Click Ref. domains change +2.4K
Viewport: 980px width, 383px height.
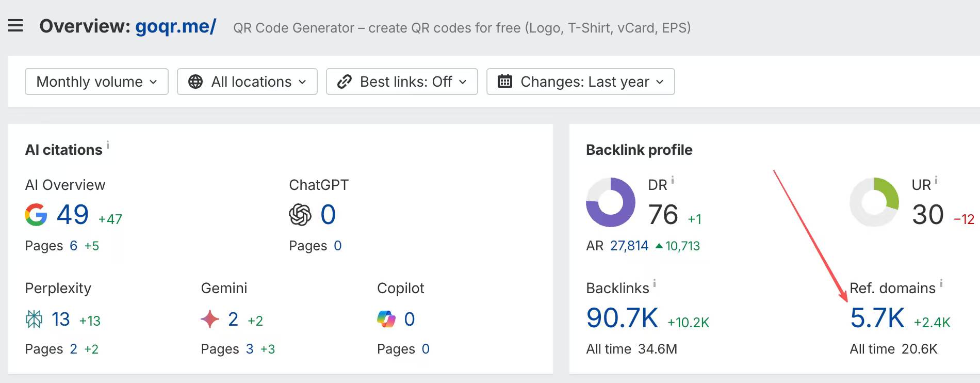[x=932, y=323]
